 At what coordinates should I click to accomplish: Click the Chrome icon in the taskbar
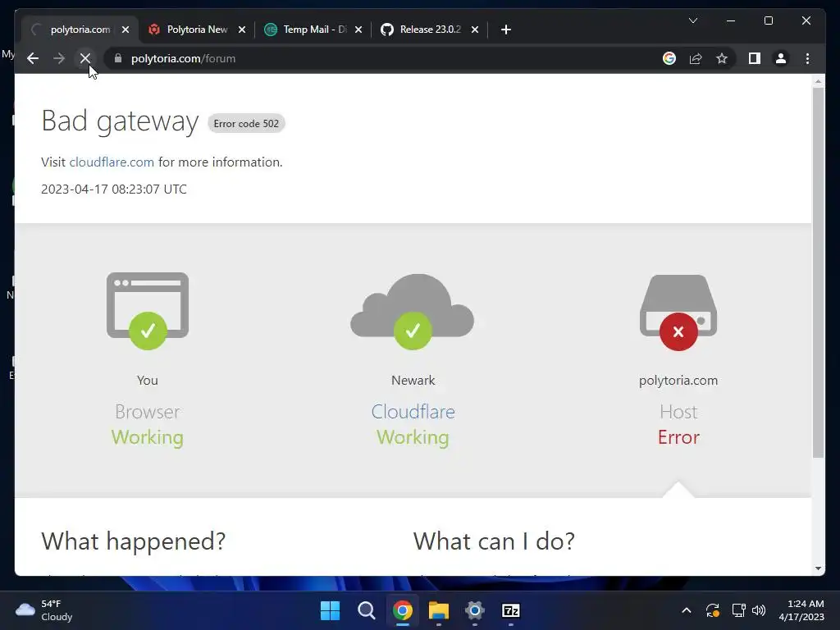pyautogui.click(x=402, y=610)
